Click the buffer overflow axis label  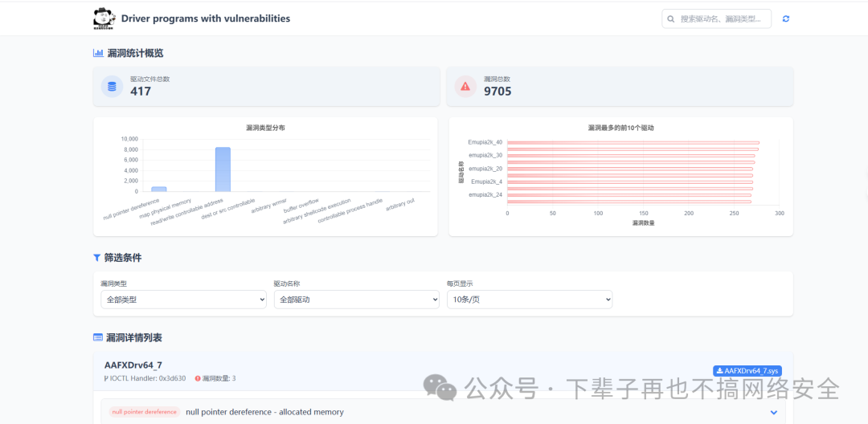(301, 206)
